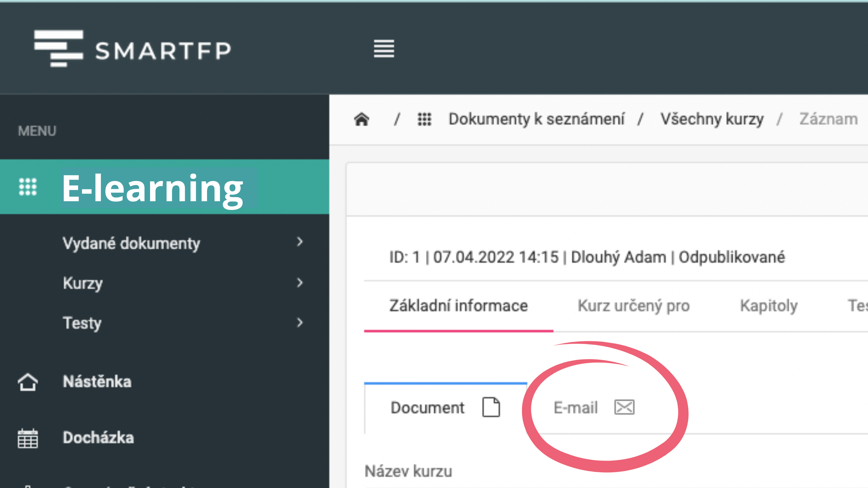The height and width of the screenshot is (488, 868).
Task: Click the E-learning grid icon
Action: tap(28, 186)
